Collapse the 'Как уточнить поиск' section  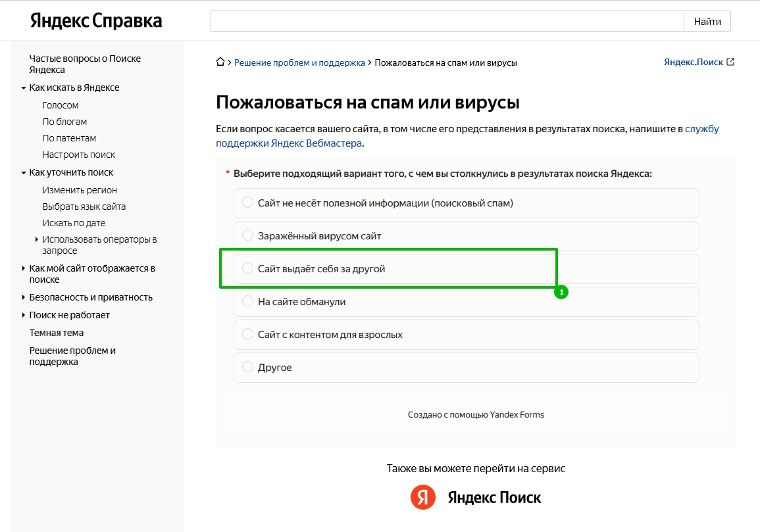[24, 173]
